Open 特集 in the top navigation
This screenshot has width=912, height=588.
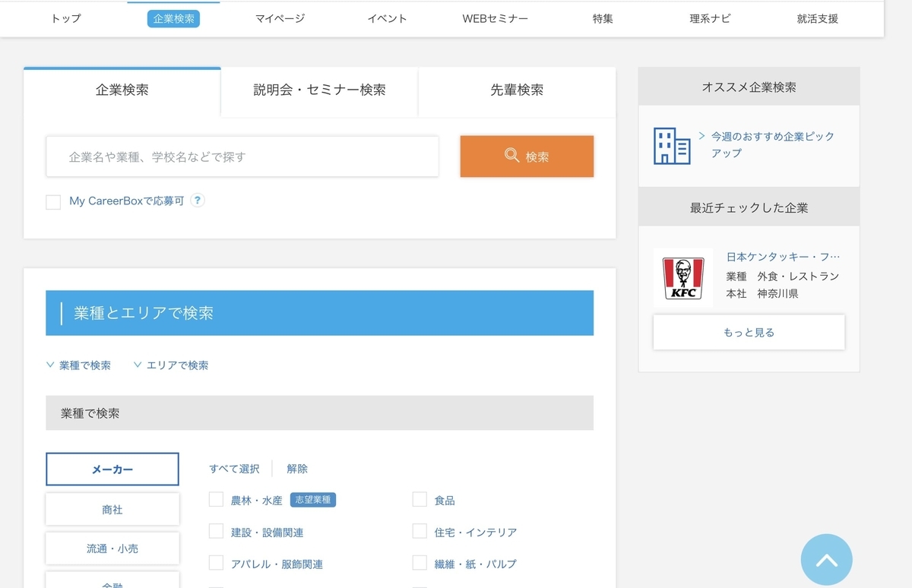tap(603, 19)
